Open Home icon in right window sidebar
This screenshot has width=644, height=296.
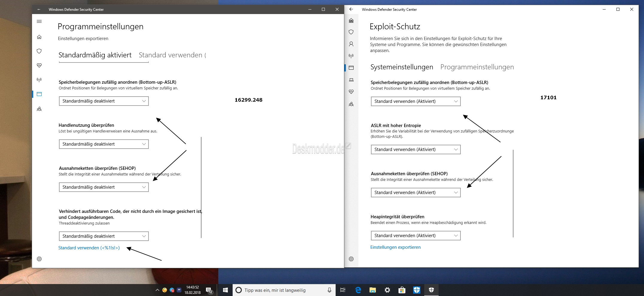(351, 20)
